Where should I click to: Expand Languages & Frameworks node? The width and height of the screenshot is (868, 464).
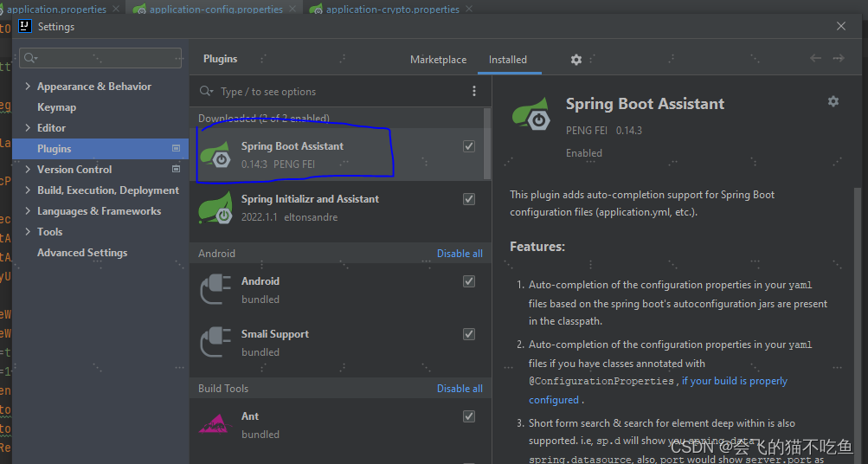coord(28,210)
